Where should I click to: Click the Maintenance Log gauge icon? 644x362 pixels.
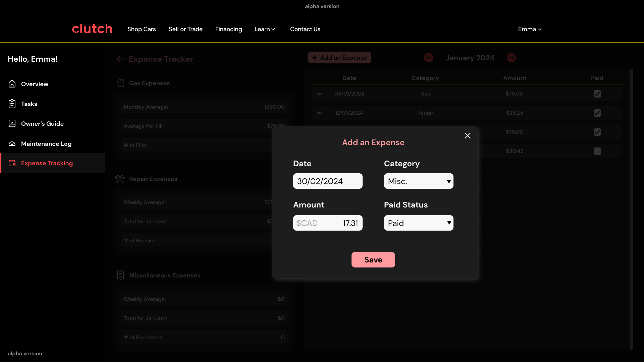(x=12, y=144)
